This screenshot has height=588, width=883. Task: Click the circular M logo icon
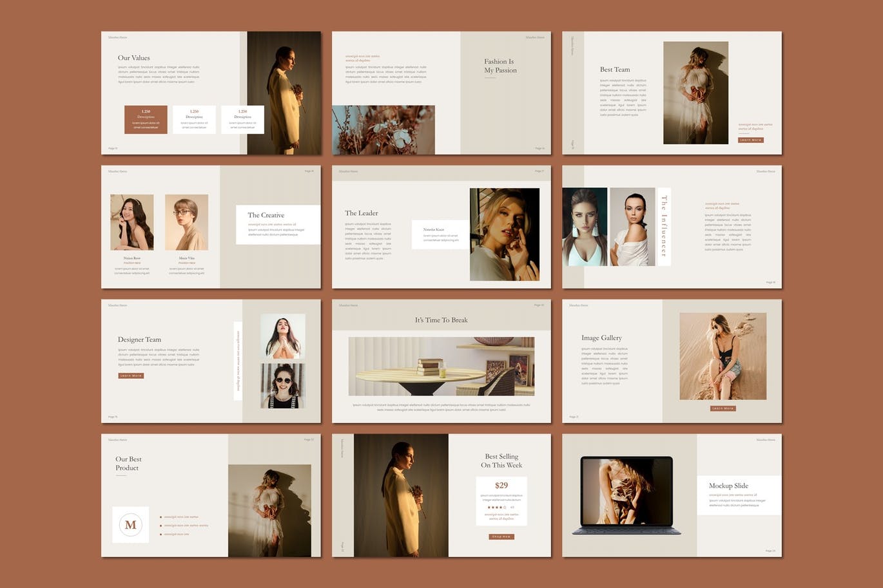click(x=130, y=524)
